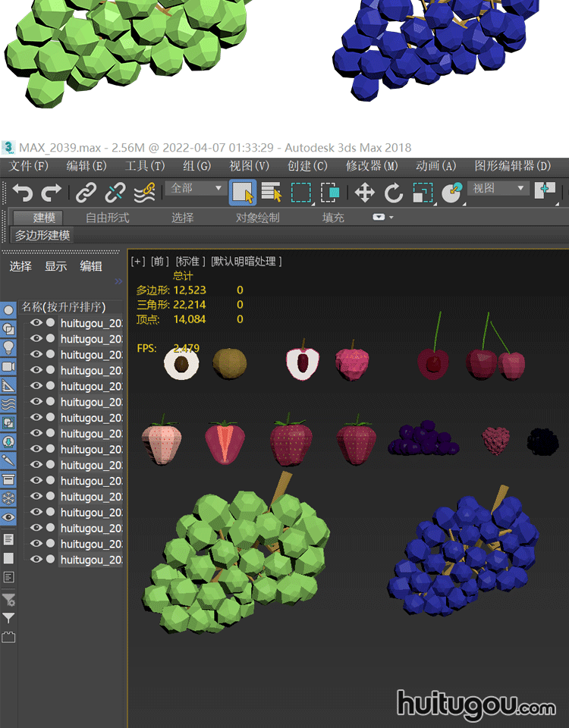Screen dimensions: 569x728
Task: Click the Bind to Space Warp icon
Action: tap(144, 193)
